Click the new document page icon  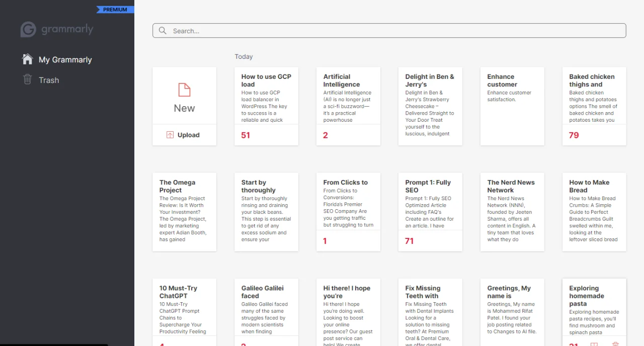(185, 90)
